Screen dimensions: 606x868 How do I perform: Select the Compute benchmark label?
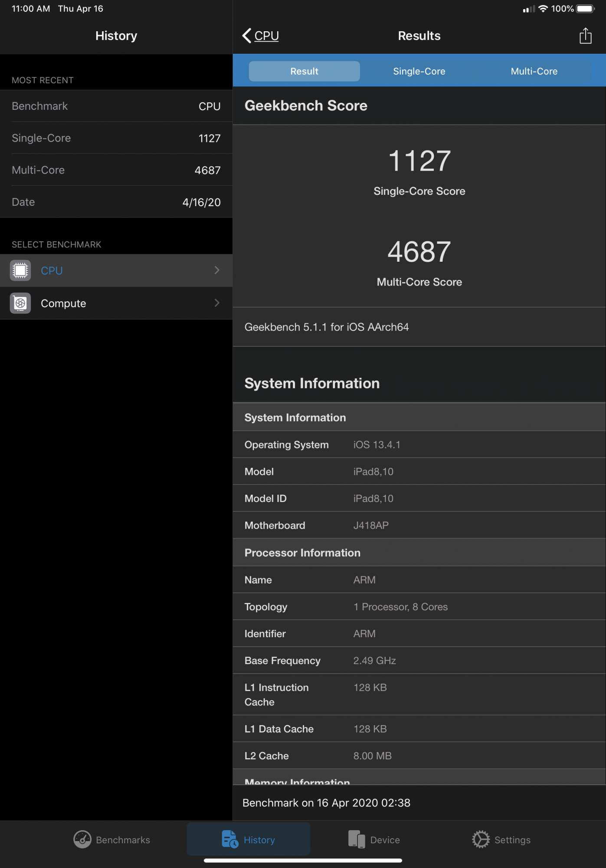coord(63,303)
